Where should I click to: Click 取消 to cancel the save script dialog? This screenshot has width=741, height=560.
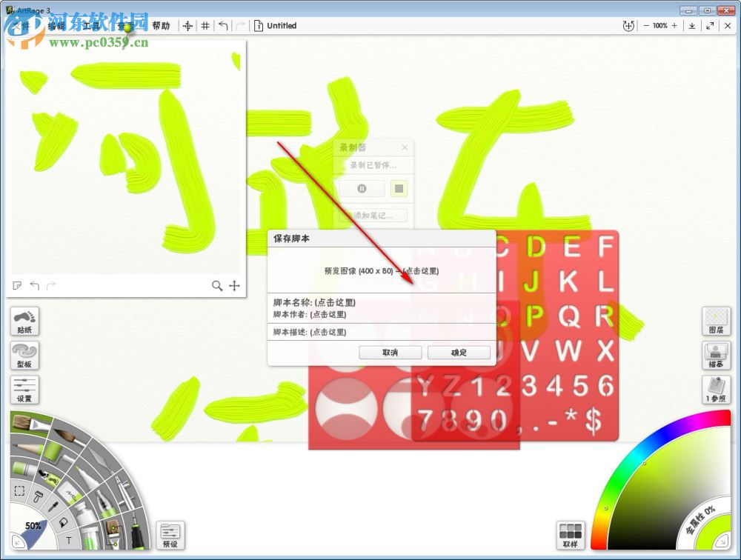(x=391, y=353)
